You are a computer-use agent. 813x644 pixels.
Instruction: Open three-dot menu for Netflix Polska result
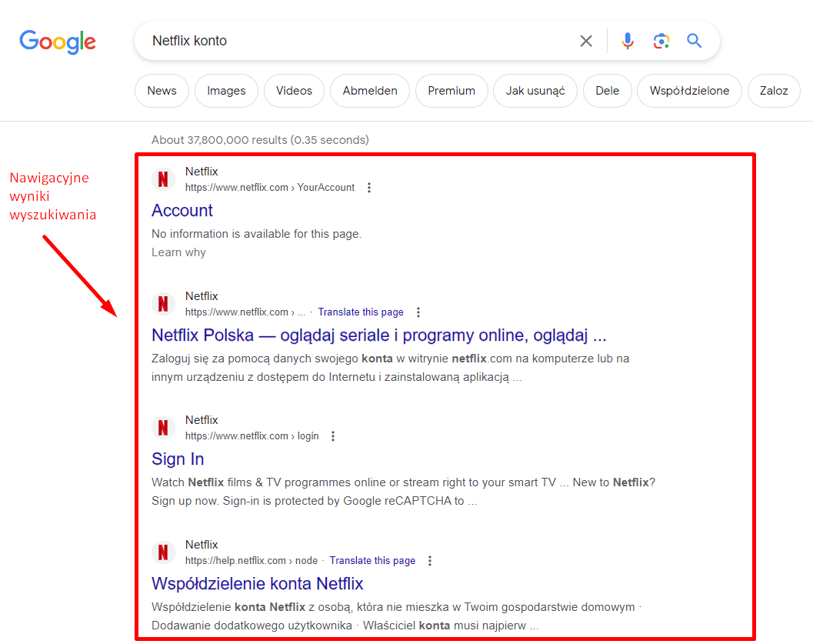418,312
